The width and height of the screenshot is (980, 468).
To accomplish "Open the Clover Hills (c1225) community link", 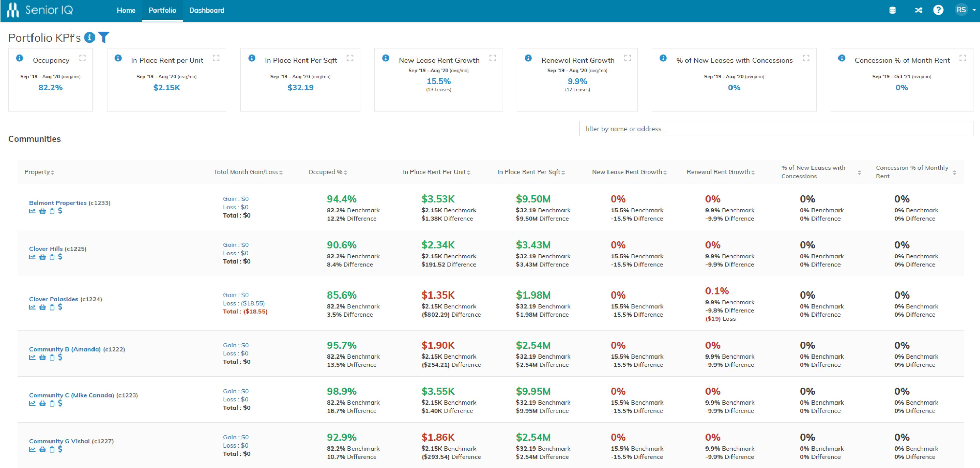I will coord(46,248).
